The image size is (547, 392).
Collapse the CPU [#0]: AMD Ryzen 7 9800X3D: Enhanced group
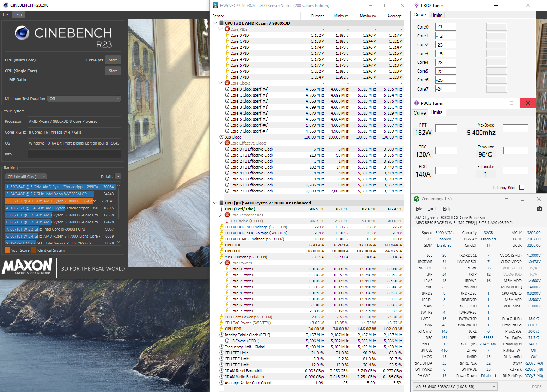[x=215, y=203]
